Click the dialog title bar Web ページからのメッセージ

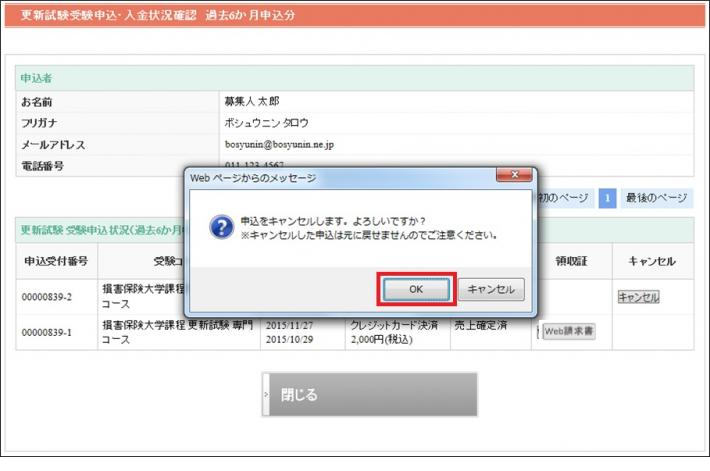[300, 177]
